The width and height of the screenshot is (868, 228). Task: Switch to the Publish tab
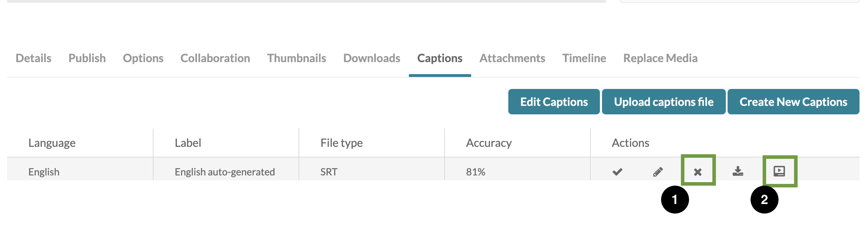tap(87, 58)
